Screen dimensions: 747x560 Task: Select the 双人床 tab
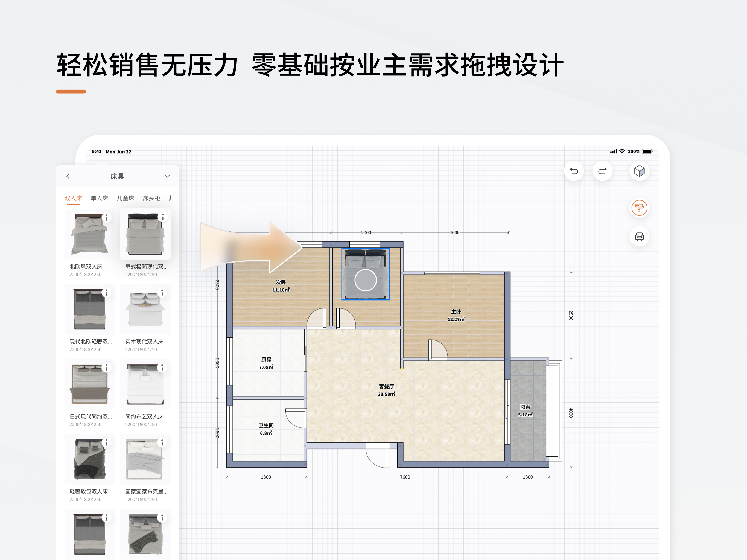[73, 198]
